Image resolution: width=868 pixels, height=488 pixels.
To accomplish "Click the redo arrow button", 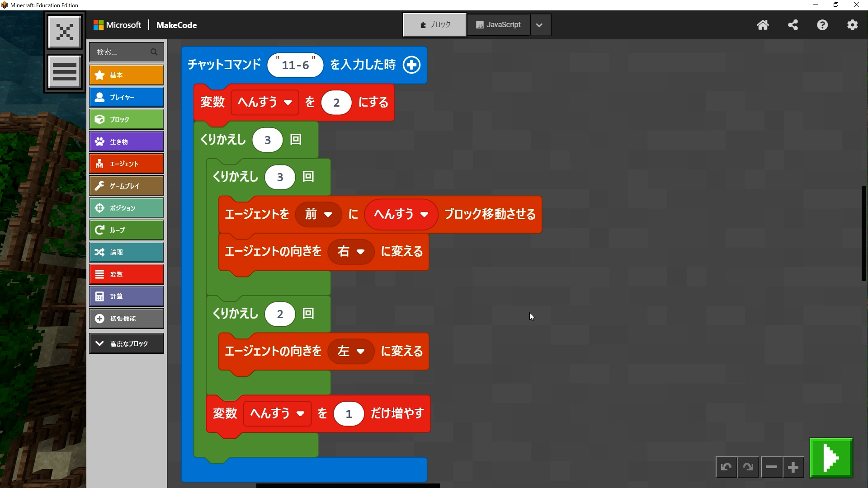I will coord(748,467).
